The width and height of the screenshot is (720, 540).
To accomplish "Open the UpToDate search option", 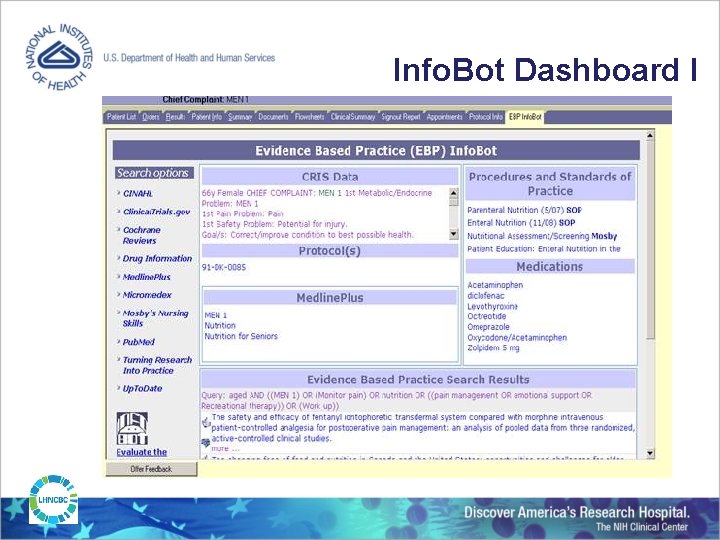I will (142, 388).
